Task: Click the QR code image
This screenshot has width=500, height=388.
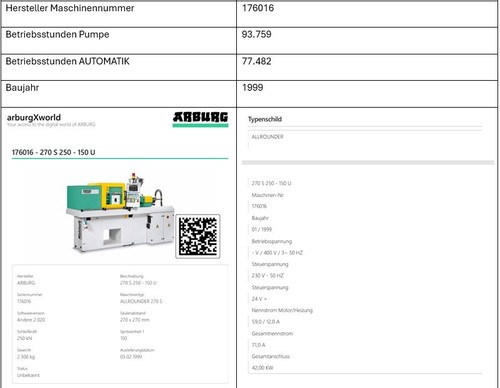Action: point(198,236)
